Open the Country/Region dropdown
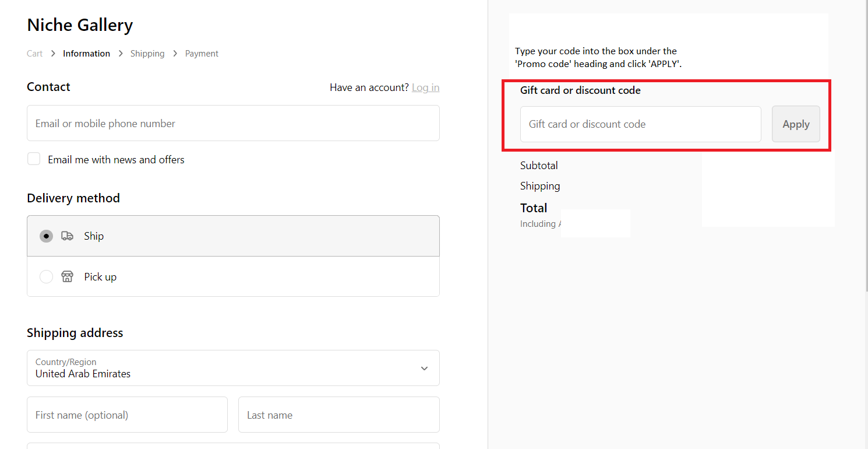The height and width of the screenshot is (449, 868). point(233,368)
